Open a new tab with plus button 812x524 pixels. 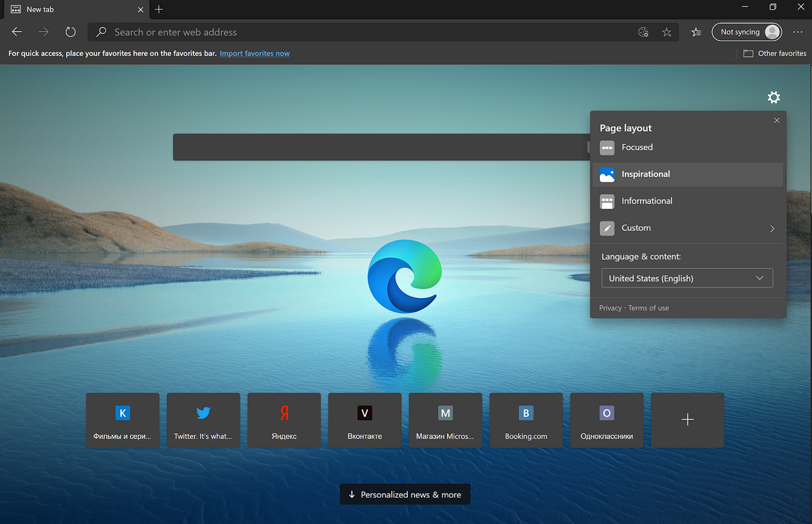point(159,10)
